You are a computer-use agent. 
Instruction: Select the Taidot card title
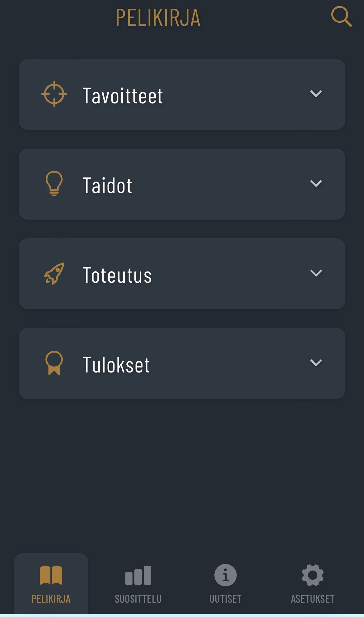107,185
